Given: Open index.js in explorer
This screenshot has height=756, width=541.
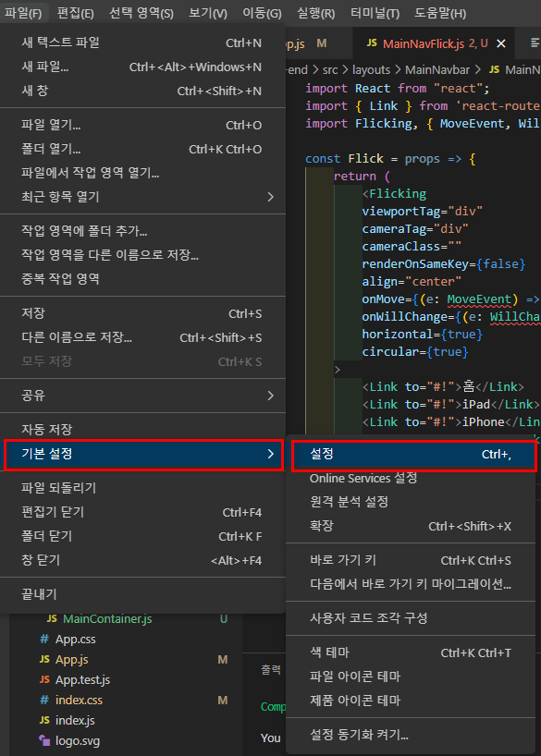Looking at the screenshot, I should tap(75, 720).
